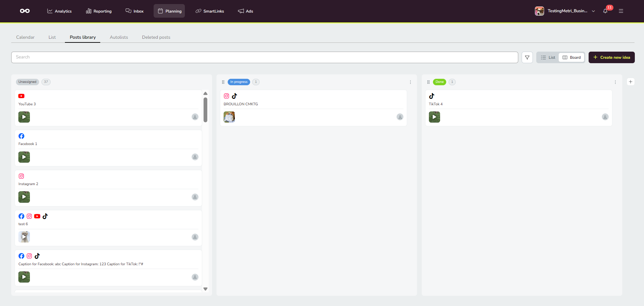Click Instagram icon on Instagram 2 card
This screenshot has height=306, width=644.
pyautogui.click(x=21, y=176)
